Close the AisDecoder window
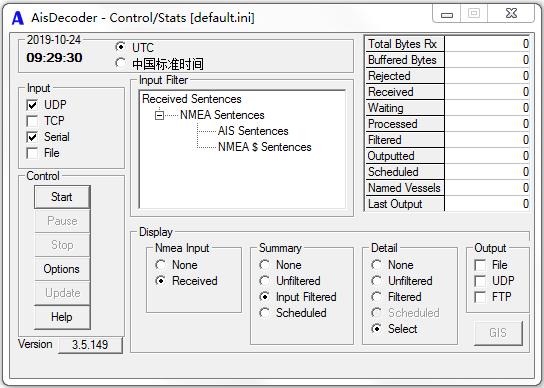 [x=511, y=14]
